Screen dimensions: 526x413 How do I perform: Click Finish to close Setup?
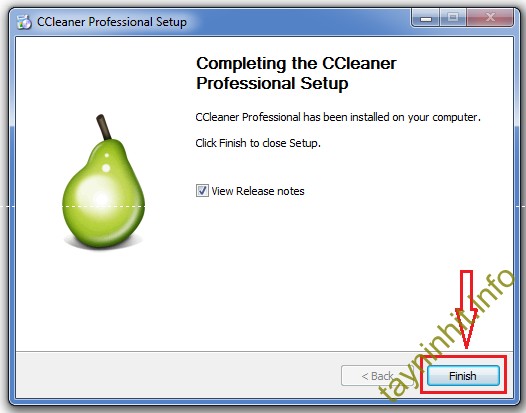tap(463, 376)
